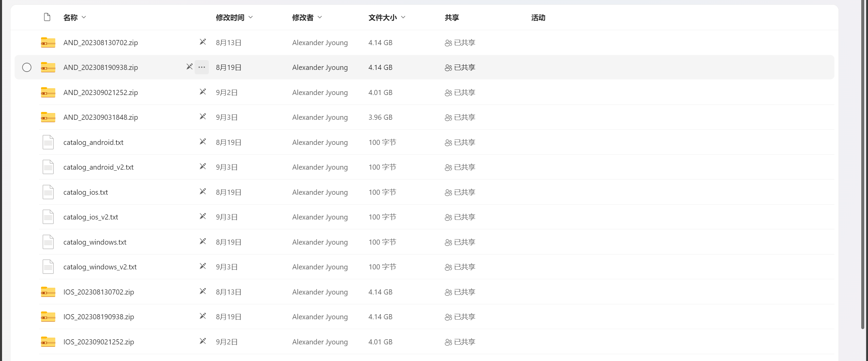
Task: Open file catalog_android.txt
Action: click(93, 142)
